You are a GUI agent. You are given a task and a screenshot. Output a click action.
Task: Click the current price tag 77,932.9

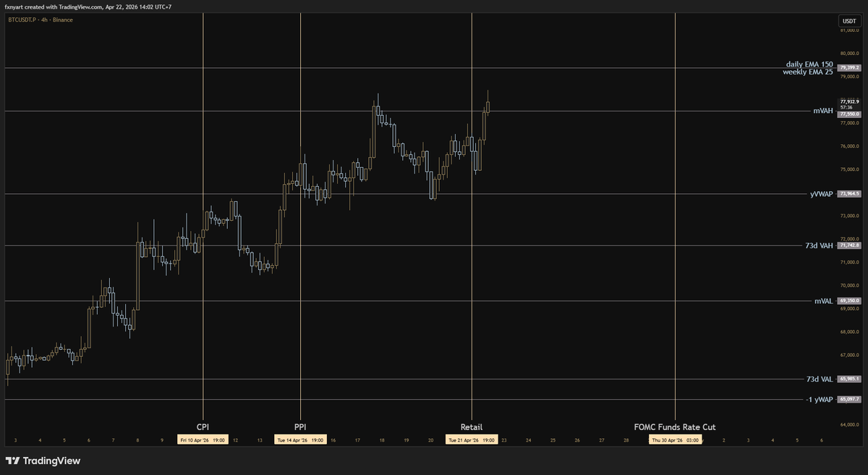coord(849,102)
